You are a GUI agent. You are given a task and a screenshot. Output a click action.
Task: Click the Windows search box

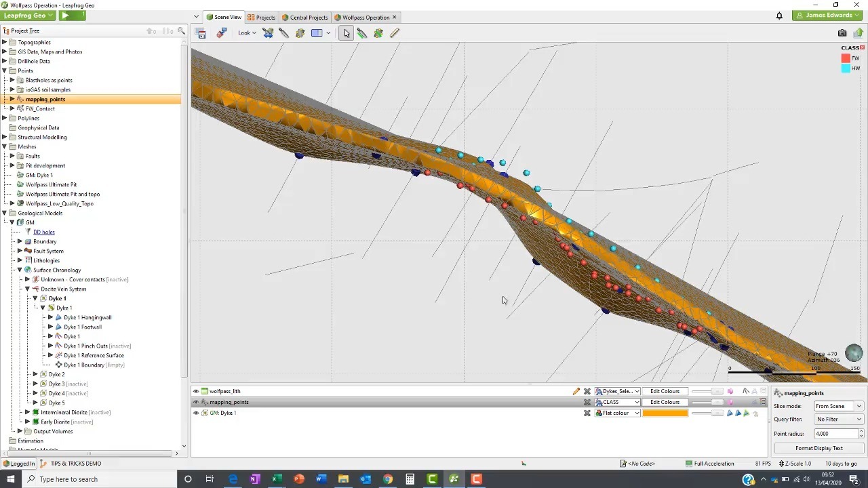100,479
